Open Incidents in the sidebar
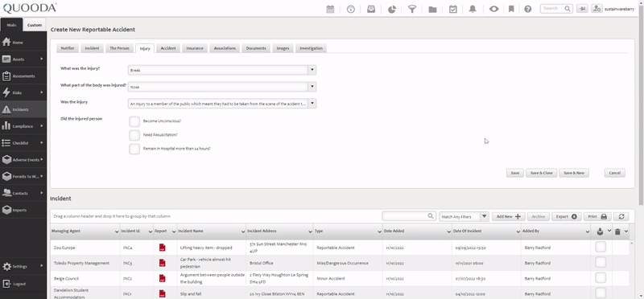The height and width of the screenshot is (299, 644). (x=23, y=109)
